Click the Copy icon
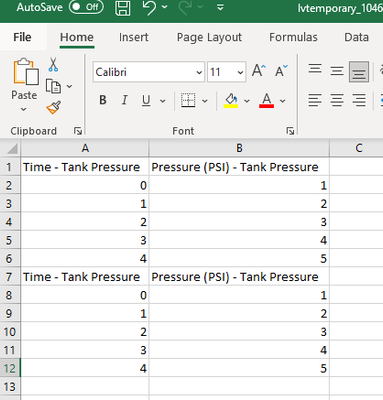Image resolution: width=383 pixels, height=400 pixels. 53,86
